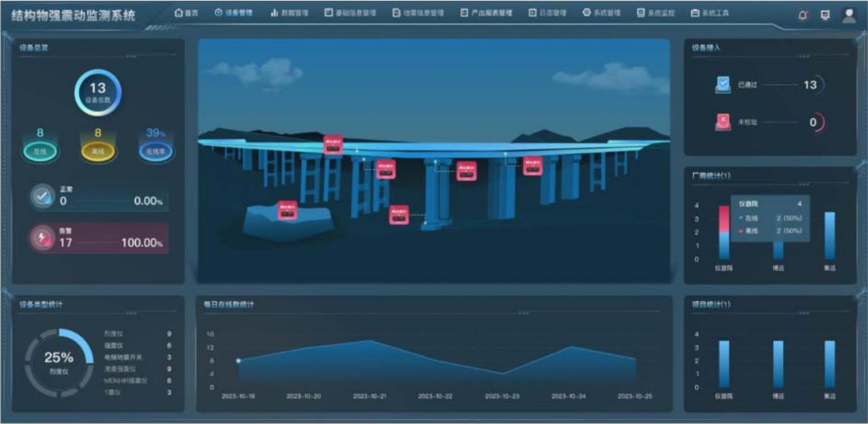Click the rightmost red marker on bridge
This screenshot has width=868, height=424.
[x=533, y=165]
